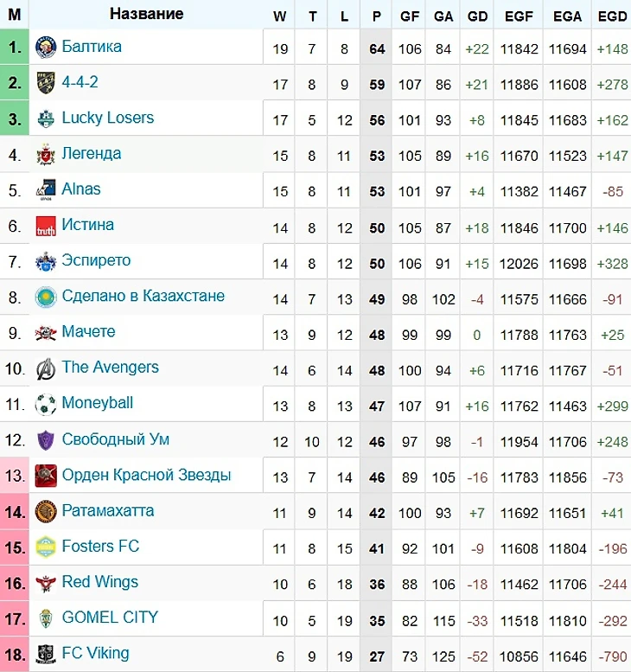
Task: Sort table by EGD column header
Action: (612, 15)
